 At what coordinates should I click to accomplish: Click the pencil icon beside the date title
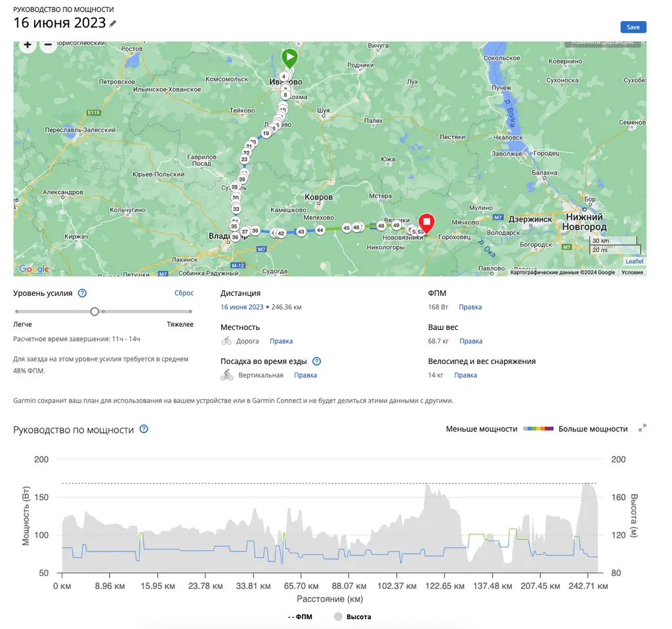(113, 24)
